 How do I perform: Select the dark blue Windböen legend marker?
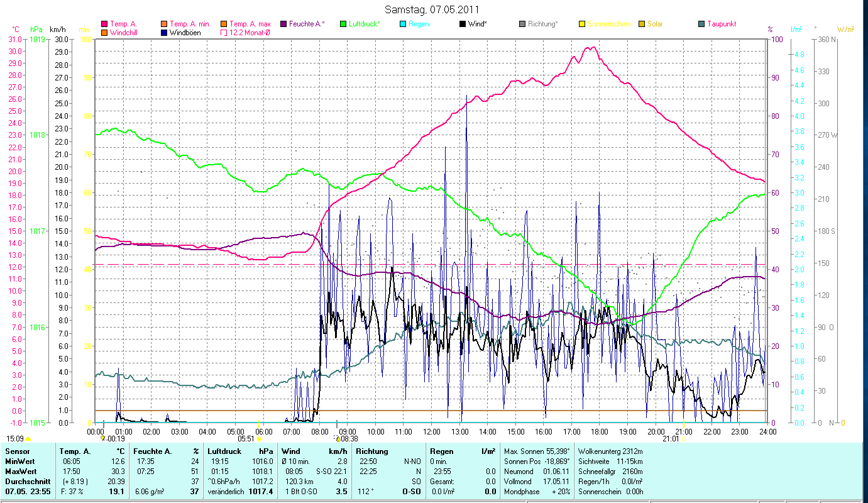[x=164, y=33]
